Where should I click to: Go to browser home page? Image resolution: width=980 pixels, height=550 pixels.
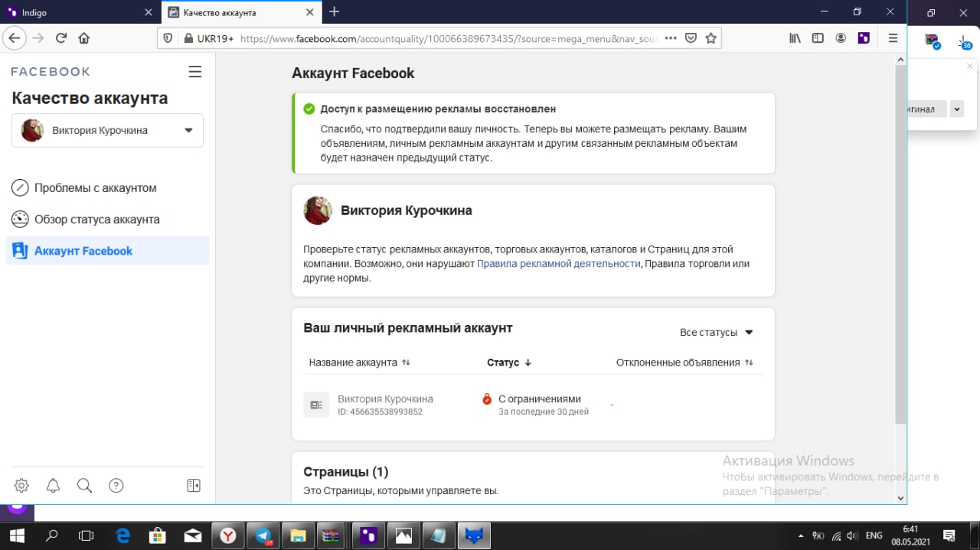tap(84, 37)
